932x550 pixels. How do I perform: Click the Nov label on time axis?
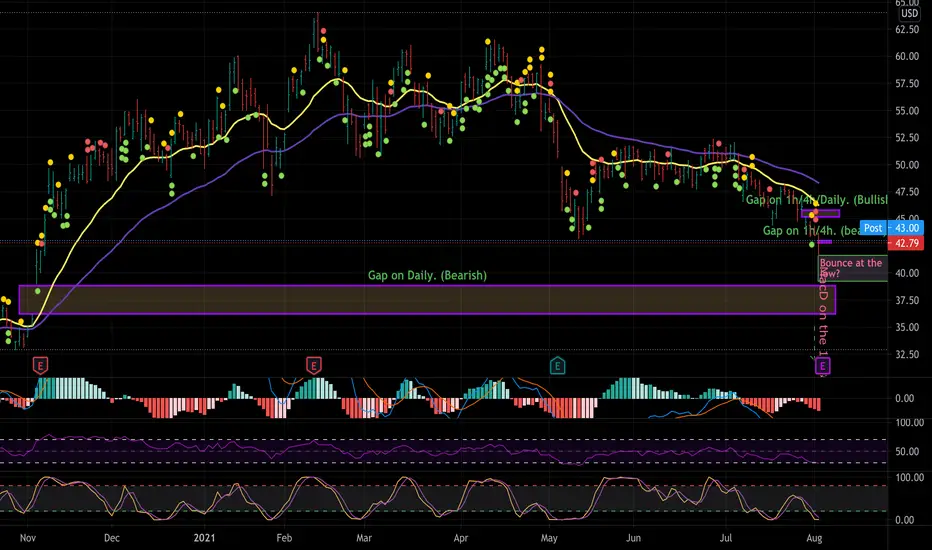coord(28,538)
